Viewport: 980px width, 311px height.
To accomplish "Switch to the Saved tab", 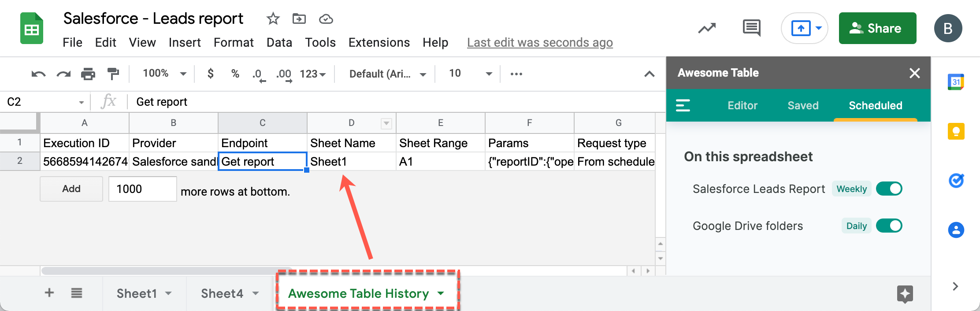I will (803, 105).
